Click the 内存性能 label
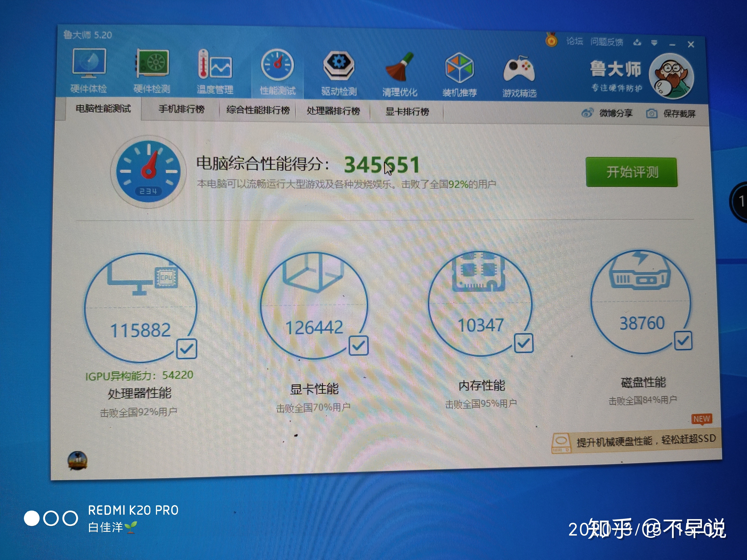 (x=482, y=385)
